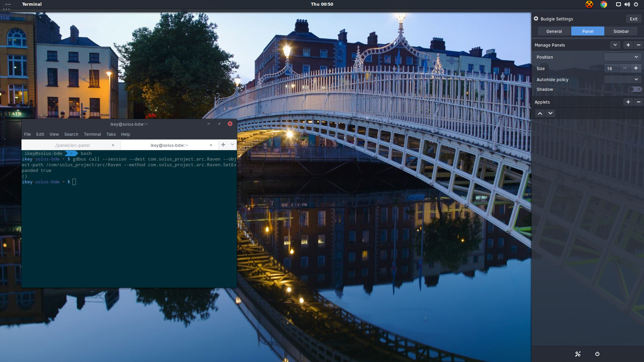Add an applet with the plus button

[628, 102]
